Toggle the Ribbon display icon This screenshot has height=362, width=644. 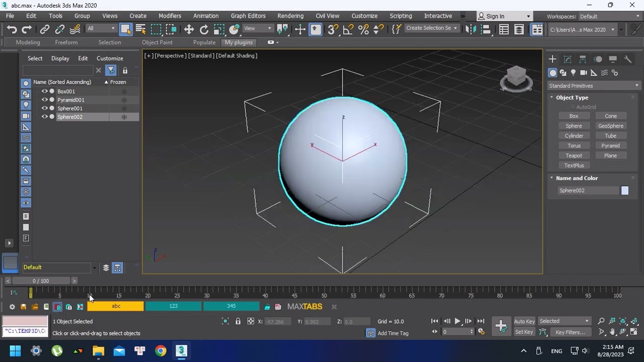[x=537, y=30]
